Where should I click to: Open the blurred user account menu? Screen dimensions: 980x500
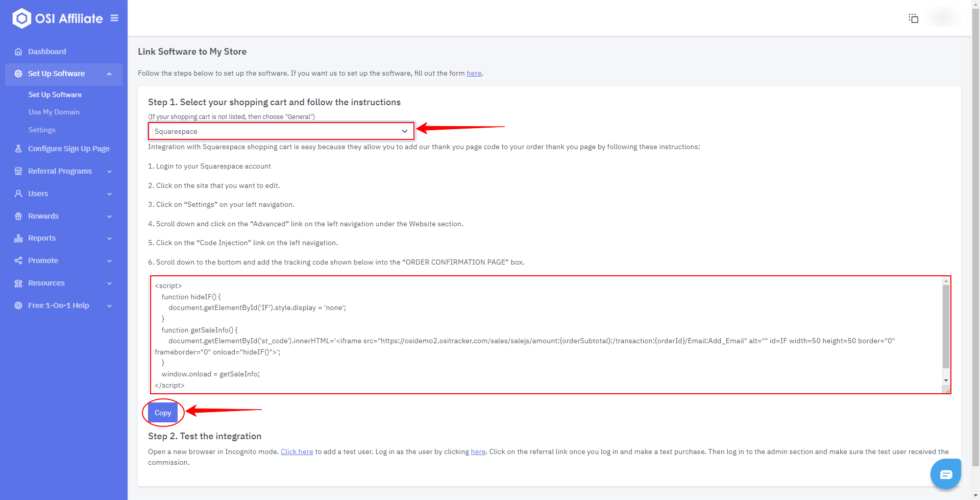pyautogui.click(x=943, y=18)
